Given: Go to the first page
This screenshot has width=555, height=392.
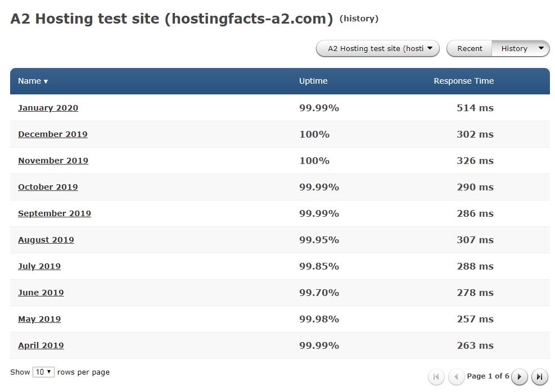Looking at the screenshot, I should [436, 377].
